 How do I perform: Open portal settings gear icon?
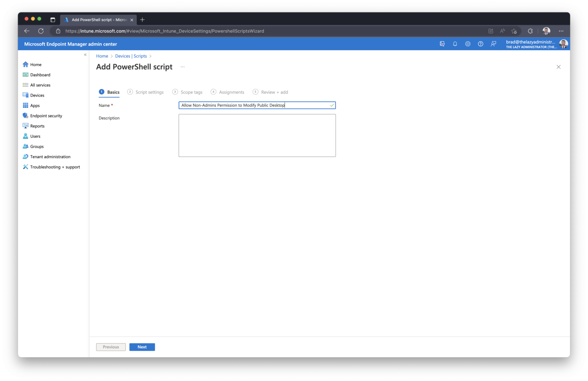(468, 44)
